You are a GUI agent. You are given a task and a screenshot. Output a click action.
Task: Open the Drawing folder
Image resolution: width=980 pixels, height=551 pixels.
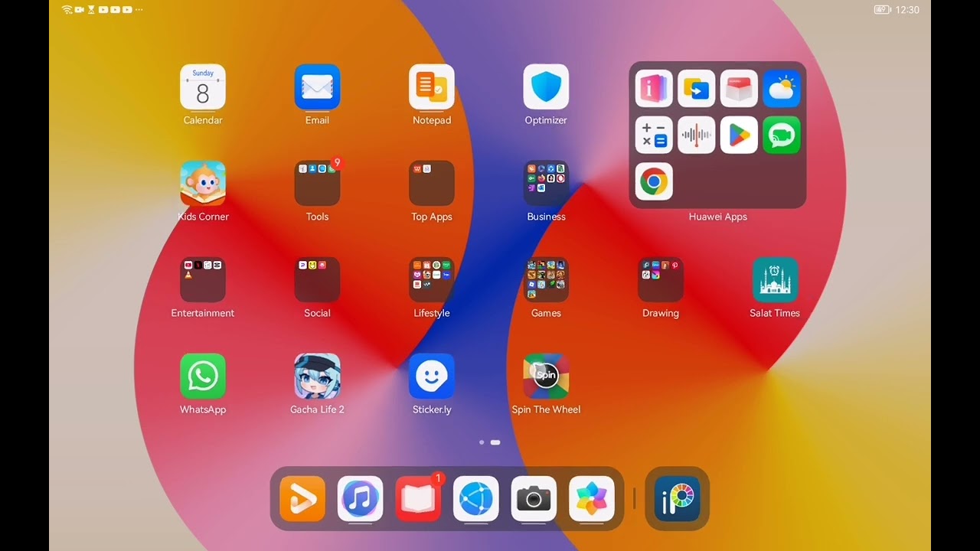click(661, 279)
